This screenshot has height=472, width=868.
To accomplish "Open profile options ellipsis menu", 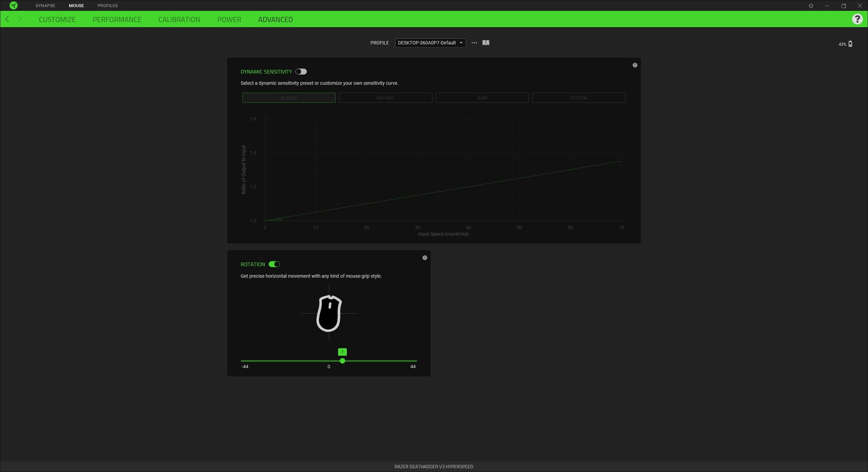I will coord(474,42).
